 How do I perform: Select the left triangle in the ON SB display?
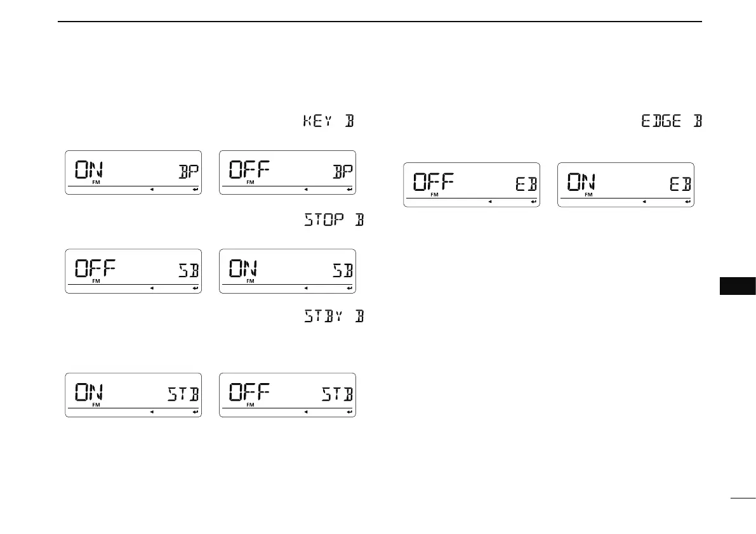[x=305, y=289]
